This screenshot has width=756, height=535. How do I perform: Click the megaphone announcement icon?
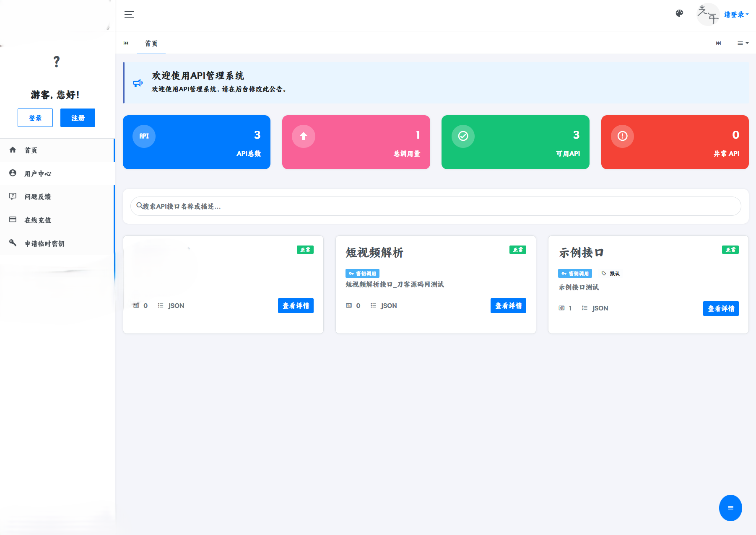[x=138, y=83]
